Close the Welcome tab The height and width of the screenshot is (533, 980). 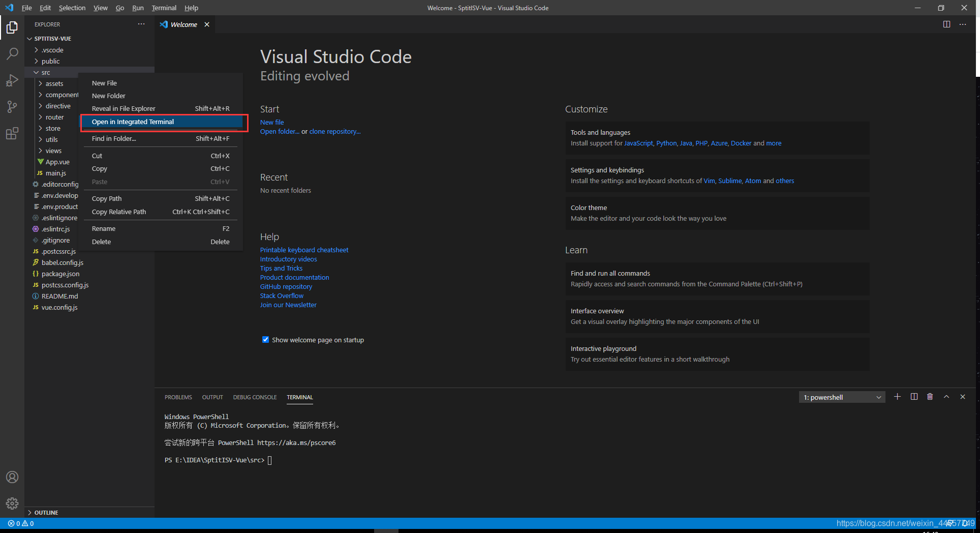coord(207,24)
